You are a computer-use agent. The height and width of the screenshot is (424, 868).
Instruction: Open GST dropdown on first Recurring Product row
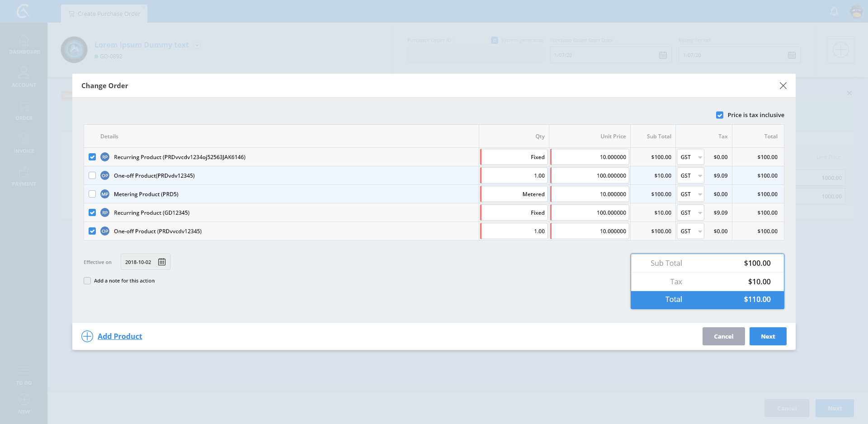pos(690,157)
